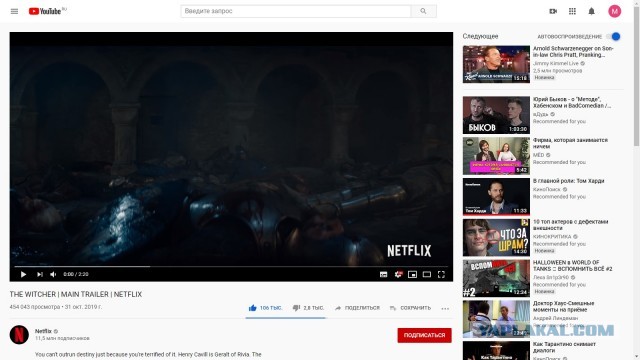
Task: Open Netflix channel avatar
Action: click(19, 335)
